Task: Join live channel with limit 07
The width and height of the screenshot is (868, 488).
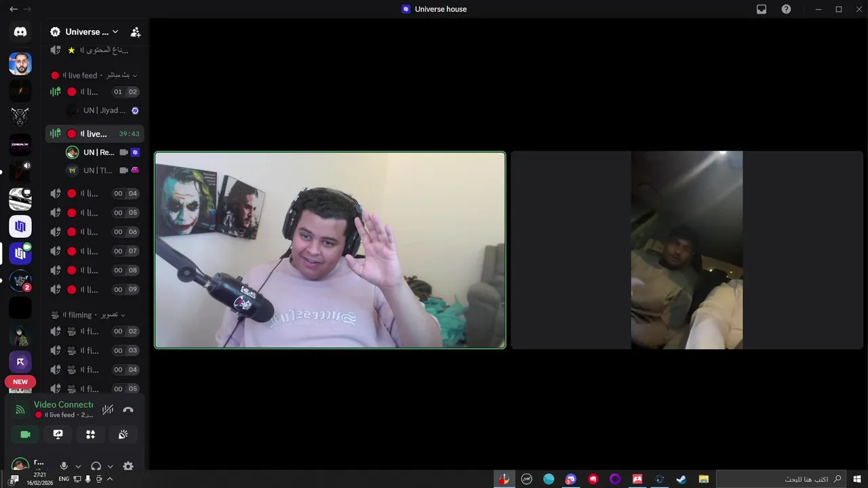Action: [94, 251]
